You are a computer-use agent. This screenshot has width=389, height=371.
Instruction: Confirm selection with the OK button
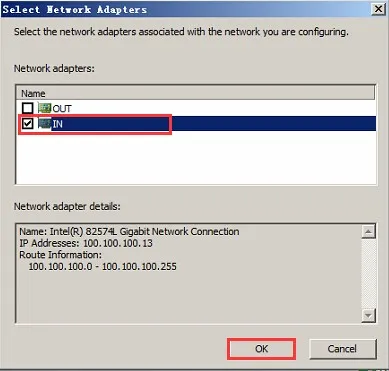click(x=262, y=349)
